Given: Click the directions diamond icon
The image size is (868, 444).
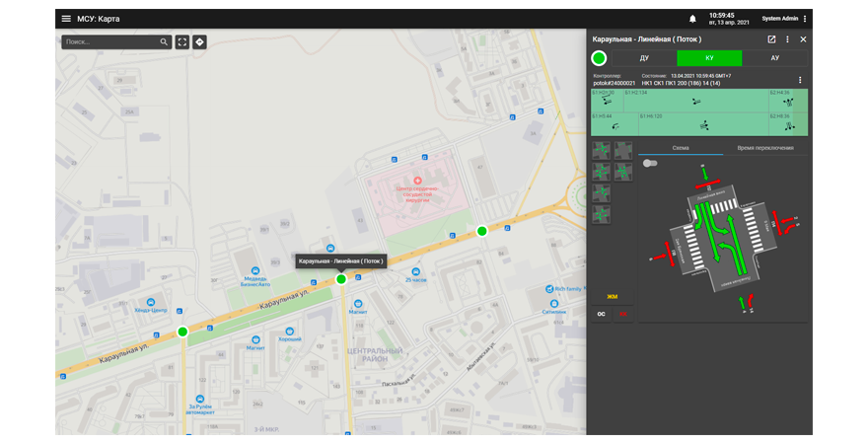Looking at the screenshot, I should [199, 42].
